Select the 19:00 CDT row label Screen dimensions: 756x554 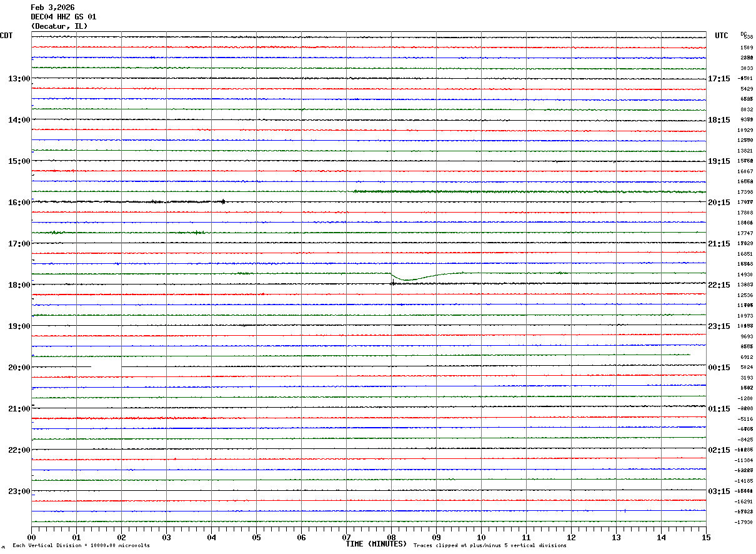(x=19, y=326)
